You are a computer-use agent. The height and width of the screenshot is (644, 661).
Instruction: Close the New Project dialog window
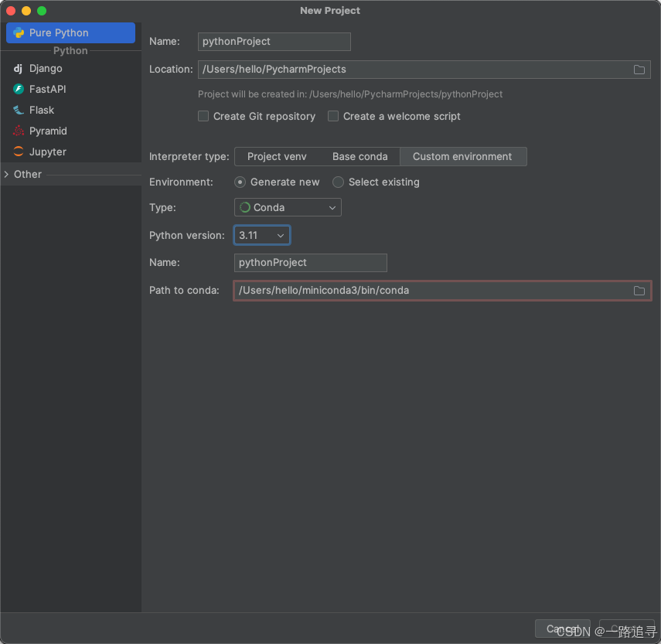tap(11, 11)
